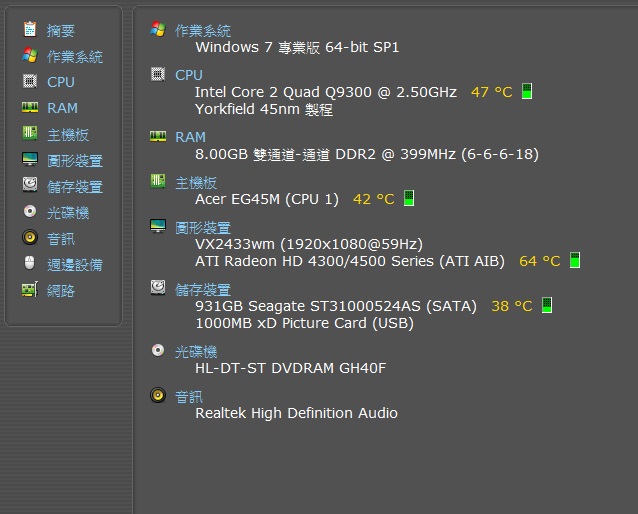This screenshot has height=514, width=638.
Task: Click the hard drive temperature value 38 °C
Action: (x=512, y=306)
